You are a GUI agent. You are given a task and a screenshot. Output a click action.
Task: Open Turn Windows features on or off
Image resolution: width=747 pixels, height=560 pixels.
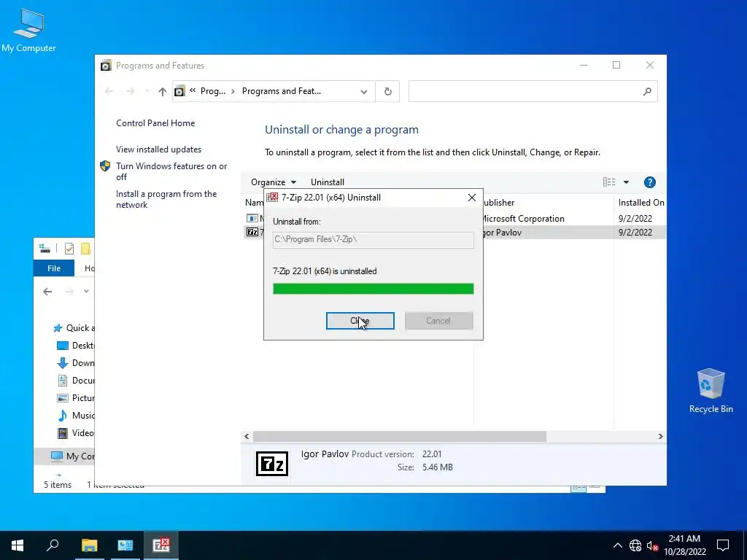pos(171,171)
